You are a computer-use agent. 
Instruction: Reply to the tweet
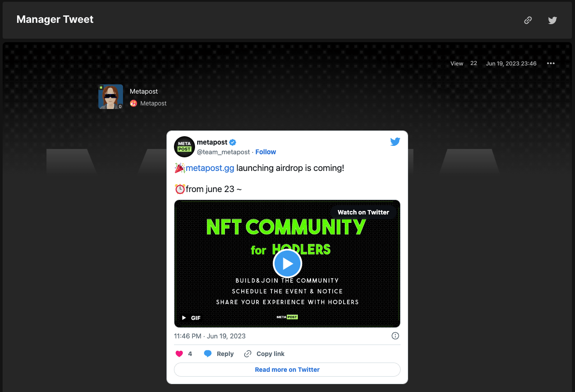pos(219,354)
